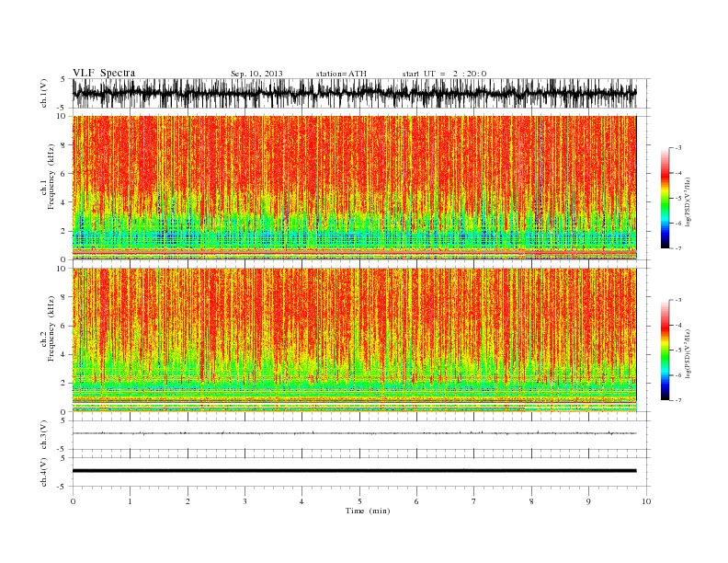Click the time axis tick label "3"
Image resolution: width=728 pixels, height=563 pixels.
coord(245,501)
